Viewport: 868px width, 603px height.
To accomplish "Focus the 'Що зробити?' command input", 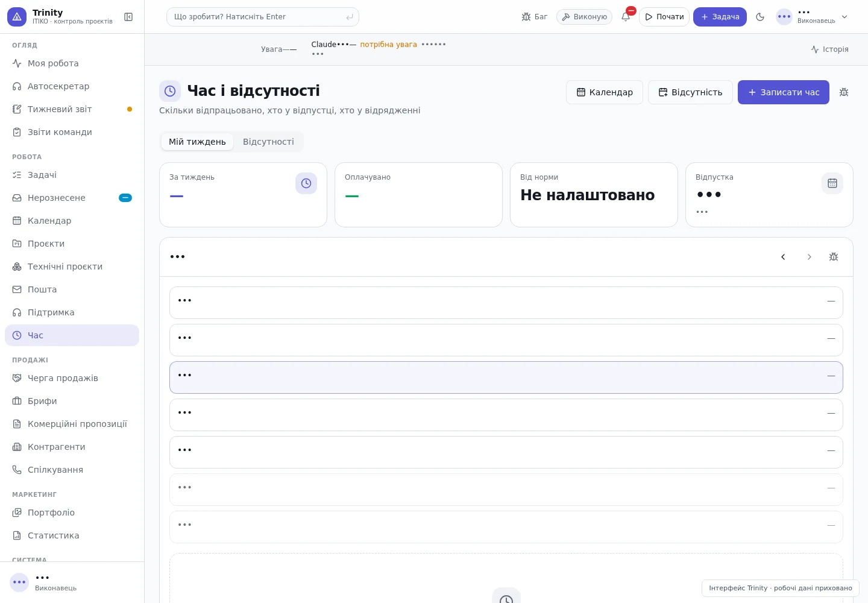I will coord(263,17).
